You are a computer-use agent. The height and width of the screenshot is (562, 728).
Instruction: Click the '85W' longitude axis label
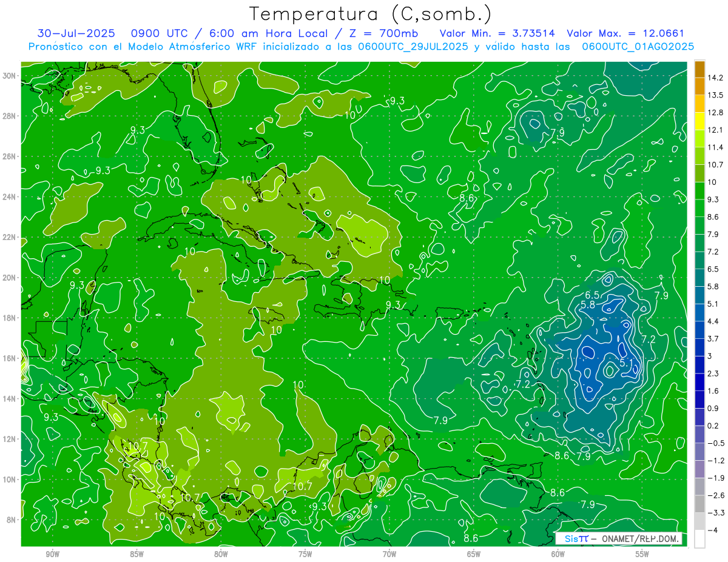click(x=137, y=554)
